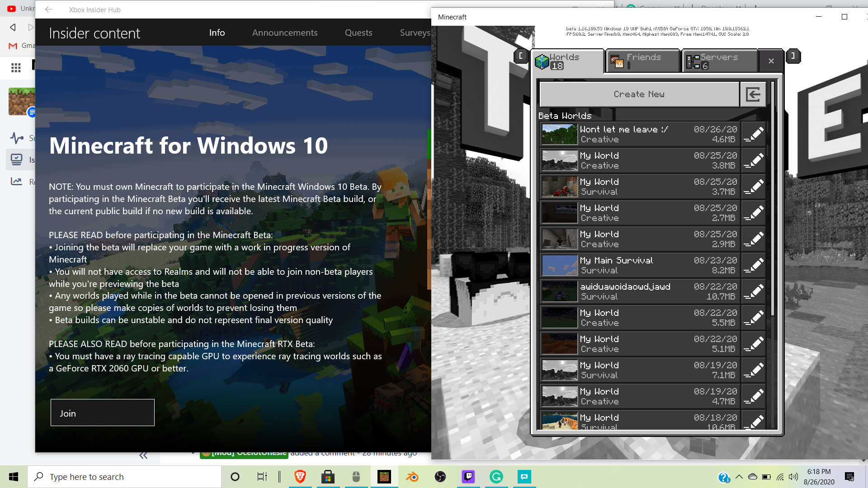Click the worlds list scrollbar
Image resolution: width=868 pixels, height=488 pixels.
pos(773,199)
